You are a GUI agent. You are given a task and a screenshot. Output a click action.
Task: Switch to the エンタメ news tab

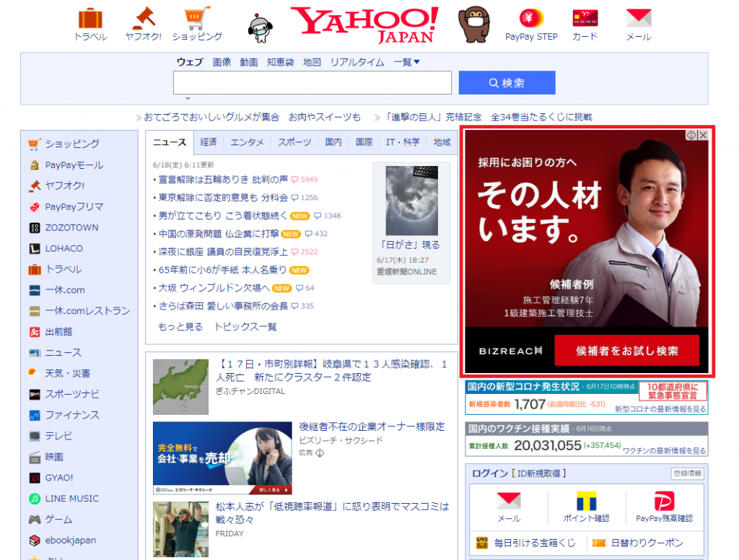point(247,142)
